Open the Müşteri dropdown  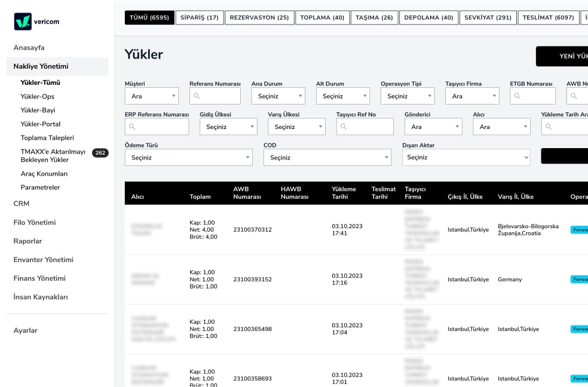click(151, 96)
